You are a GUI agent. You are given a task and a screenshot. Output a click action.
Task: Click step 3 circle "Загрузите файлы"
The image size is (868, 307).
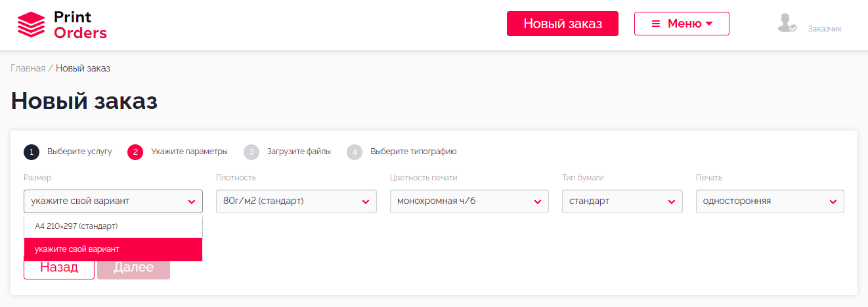251,152
